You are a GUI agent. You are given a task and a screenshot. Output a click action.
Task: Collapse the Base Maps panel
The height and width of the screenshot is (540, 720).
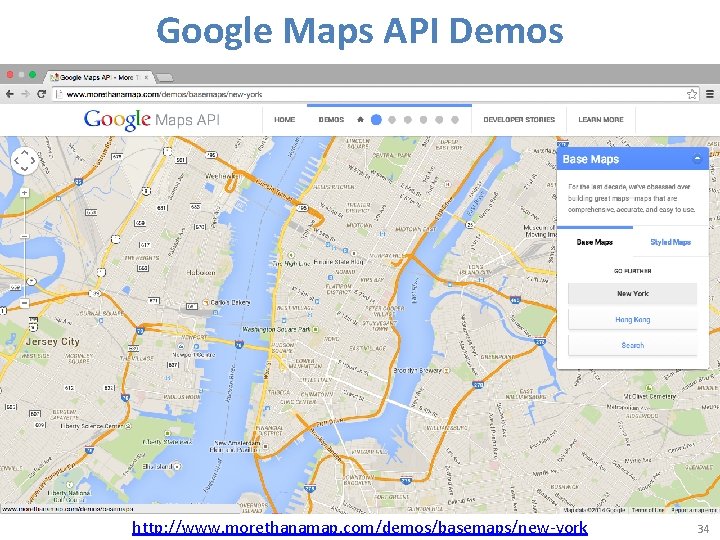pyautogui.click(x=697, y=159)
